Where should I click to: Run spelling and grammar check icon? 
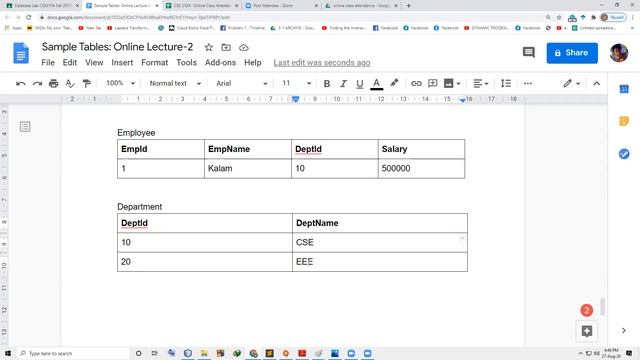click(x=70, y=84)
